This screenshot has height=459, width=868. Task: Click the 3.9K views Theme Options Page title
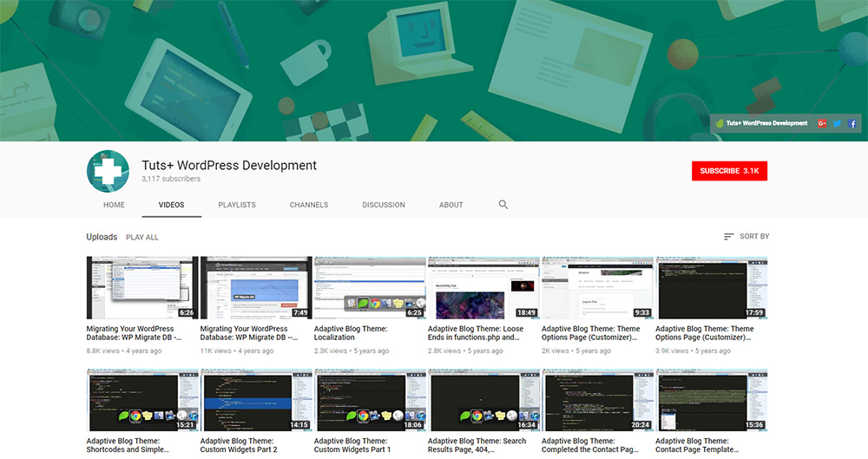point(705,333)
